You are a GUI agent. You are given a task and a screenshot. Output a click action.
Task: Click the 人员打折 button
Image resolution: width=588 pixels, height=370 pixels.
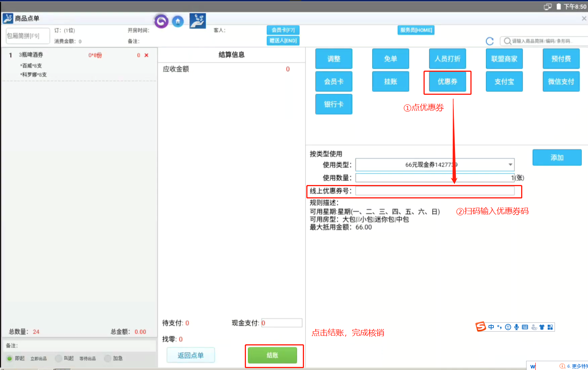(x=447, y=59)
